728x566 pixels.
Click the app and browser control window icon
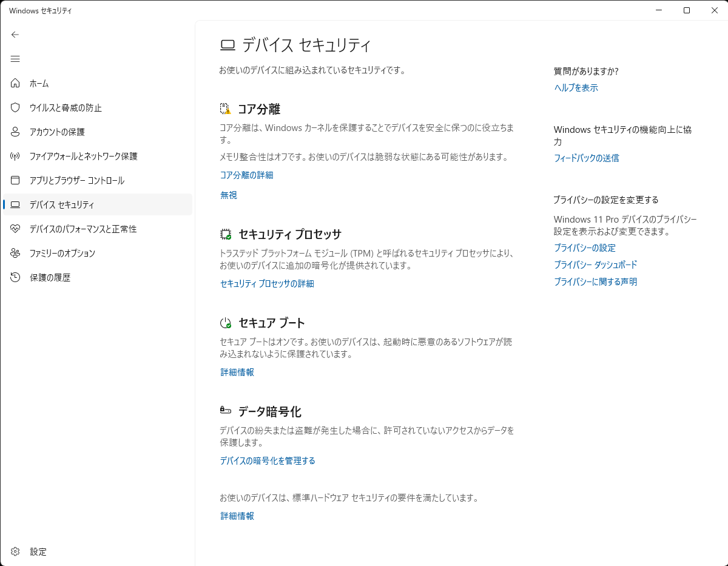15,180
